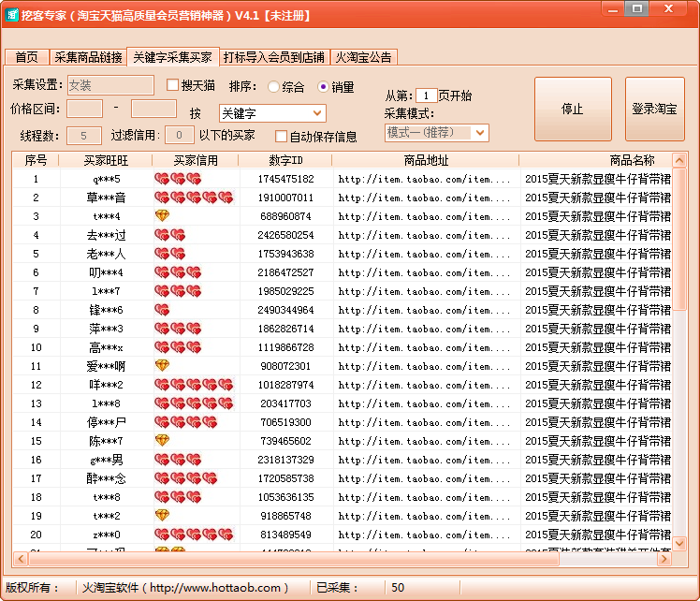Enable the 搜天猫 checkbox

coord(173,85)
